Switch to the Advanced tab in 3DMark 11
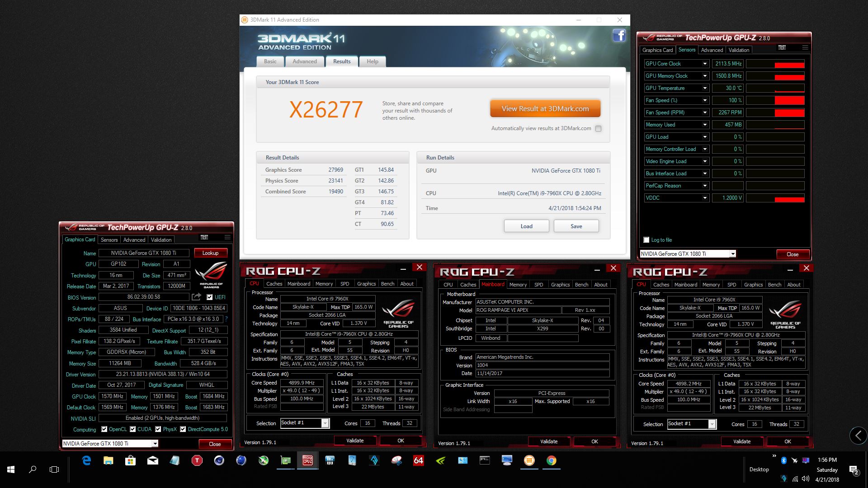 [x=304, y=61]
